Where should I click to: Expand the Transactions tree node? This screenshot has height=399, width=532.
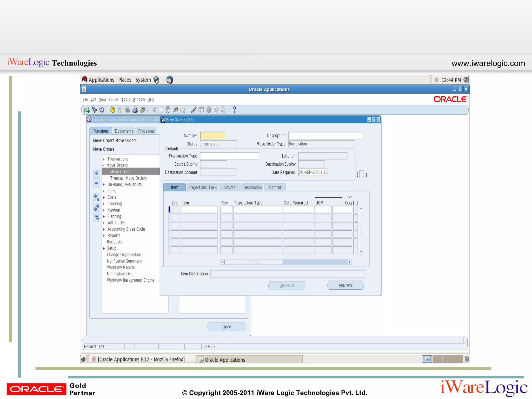coord(104,159)
